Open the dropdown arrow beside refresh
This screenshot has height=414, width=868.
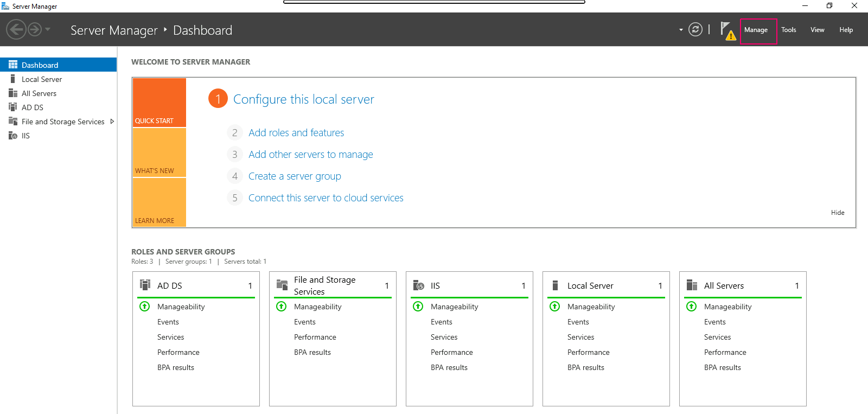(x=681, y=30)
